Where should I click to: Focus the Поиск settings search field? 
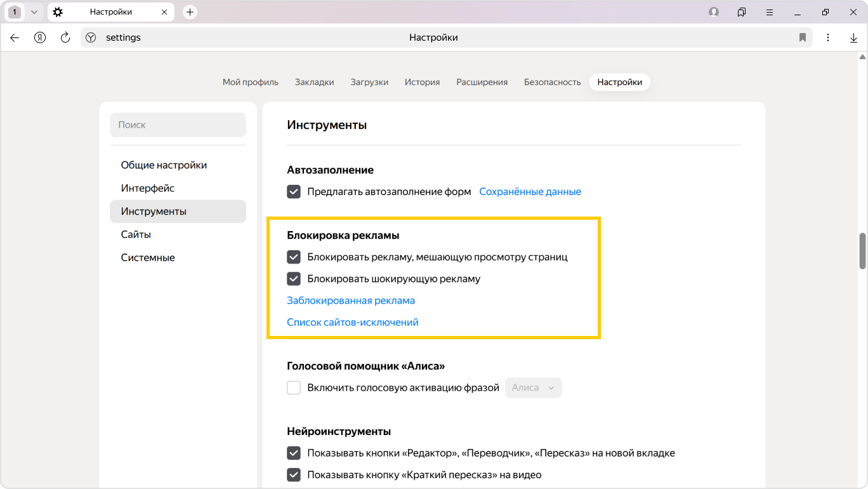[x=178, y=125]
